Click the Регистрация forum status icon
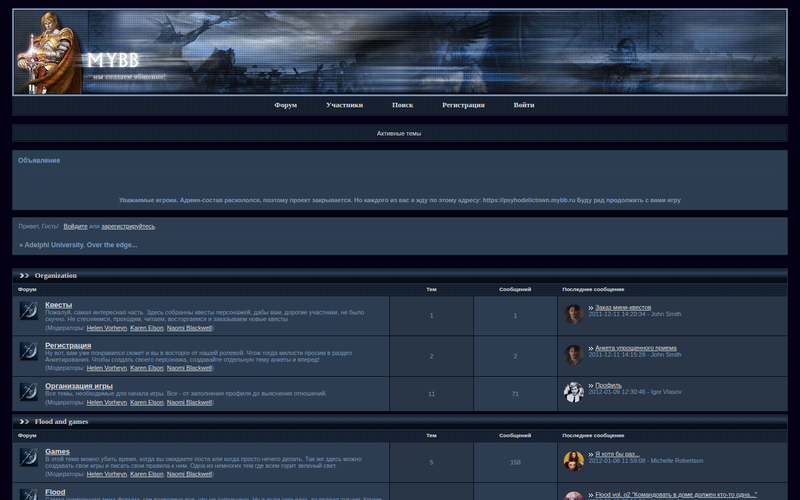 point(29,352)
